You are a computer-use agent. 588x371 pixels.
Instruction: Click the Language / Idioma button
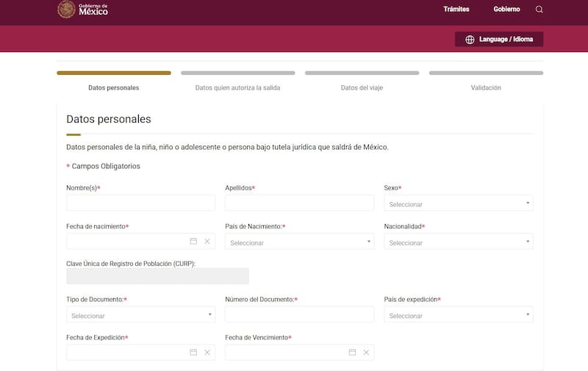(499, 40)
